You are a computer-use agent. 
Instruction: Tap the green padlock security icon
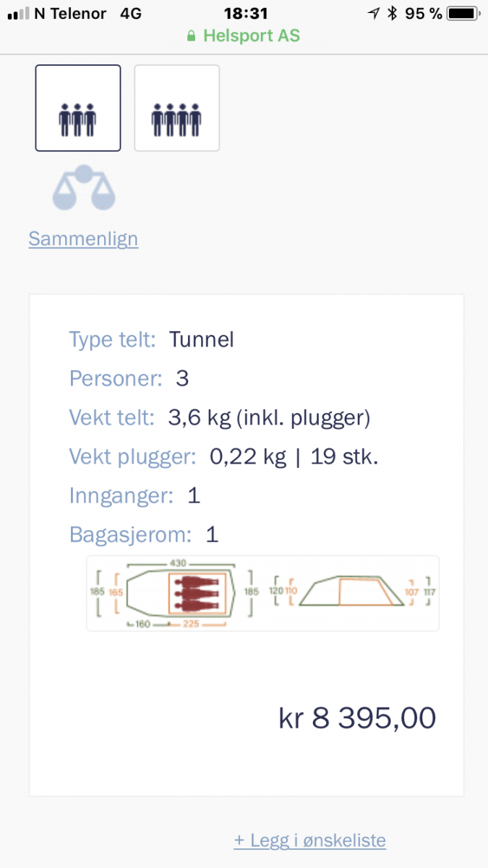(x=191, y=35)
